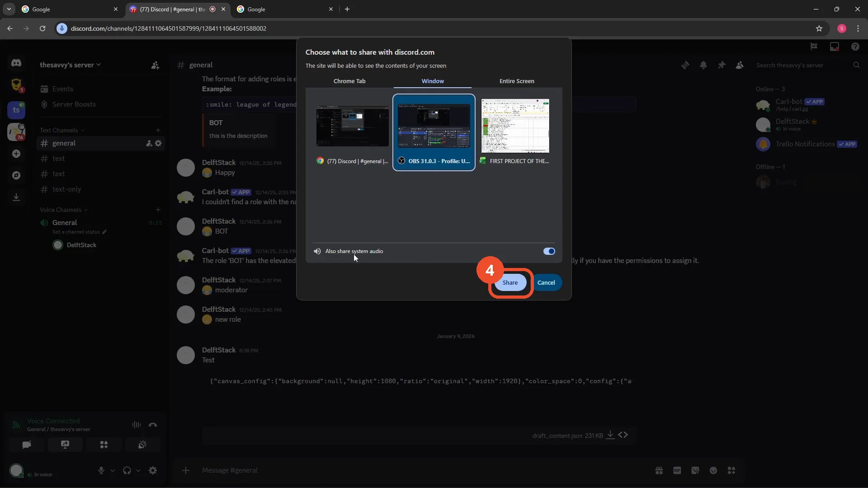This screenshot has height=488, width=868.
Task: Click the Add a Server plus icon
Action: pyautogui.click(x=16, y=154)
